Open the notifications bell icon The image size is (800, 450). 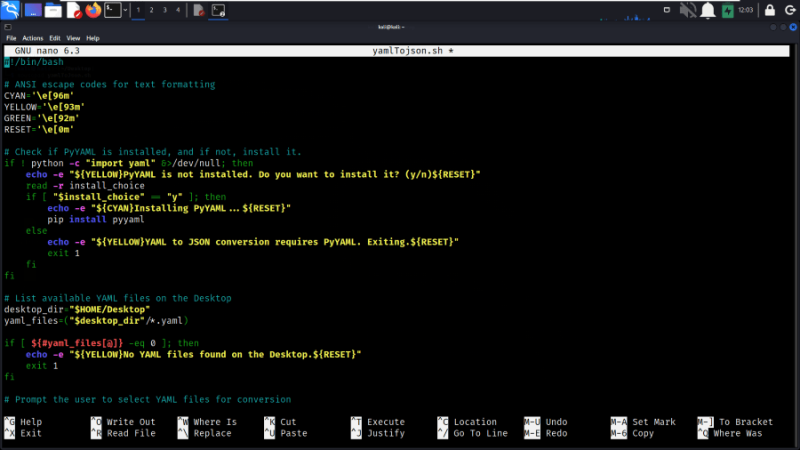click(708, 10)
